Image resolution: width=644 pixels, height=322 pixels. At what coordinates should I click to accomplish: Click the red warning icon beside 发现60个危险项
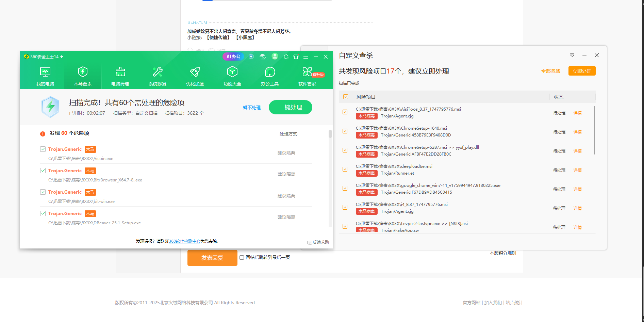[x=43, y=134]
